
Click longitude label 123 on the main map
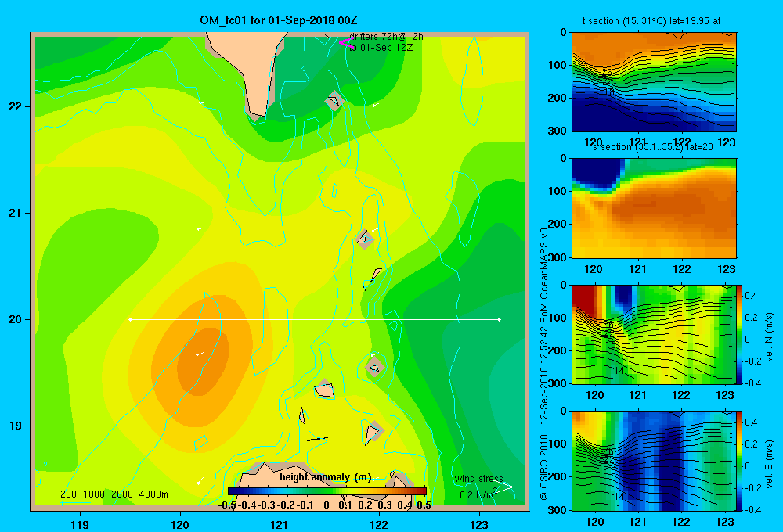pos(479,524)
